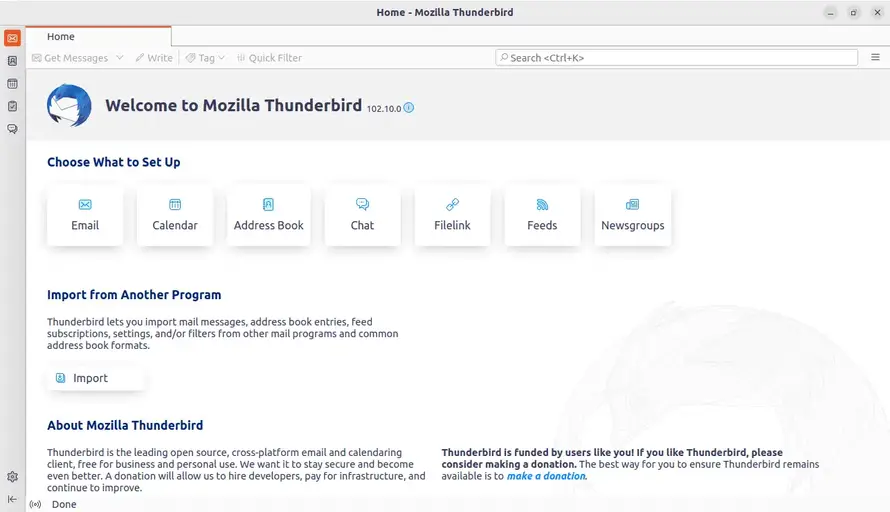
Task: Set up an Email account
Action: [x=85, y=216]
